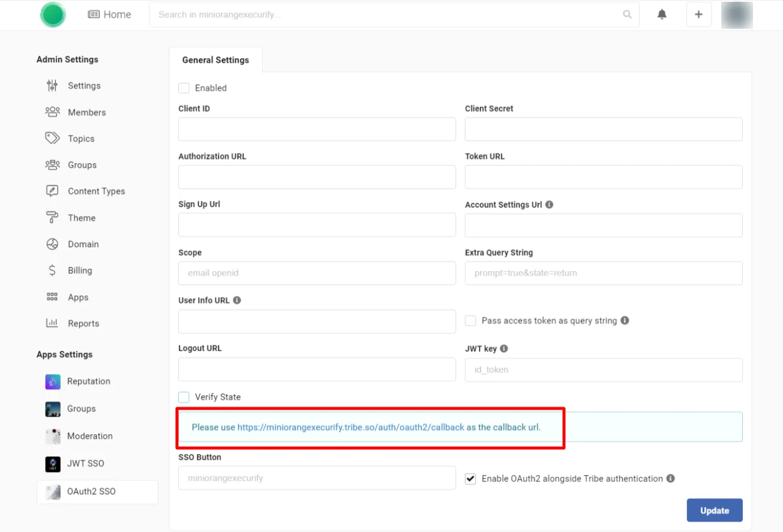Click the Theme icon in Admin Settings

[53, 218]
